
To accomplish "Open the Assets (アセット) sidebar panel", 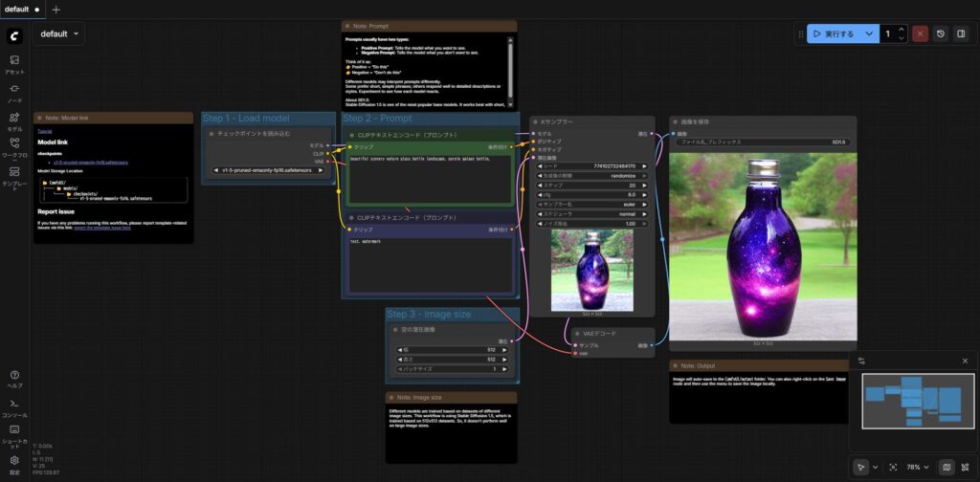I will click(x=14, y=64).
